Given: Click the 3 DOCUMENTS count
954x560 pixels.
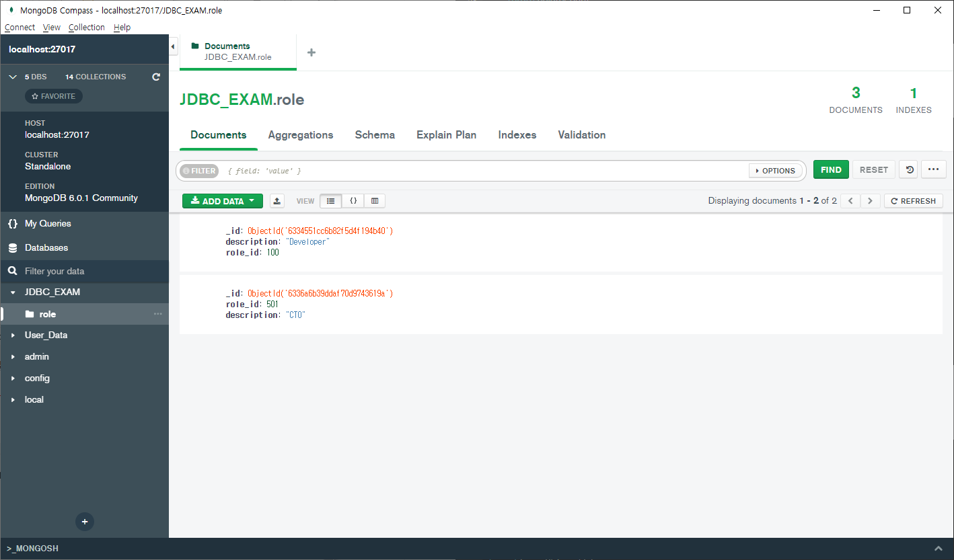Looking at the screenshot, I should point(856,100).
